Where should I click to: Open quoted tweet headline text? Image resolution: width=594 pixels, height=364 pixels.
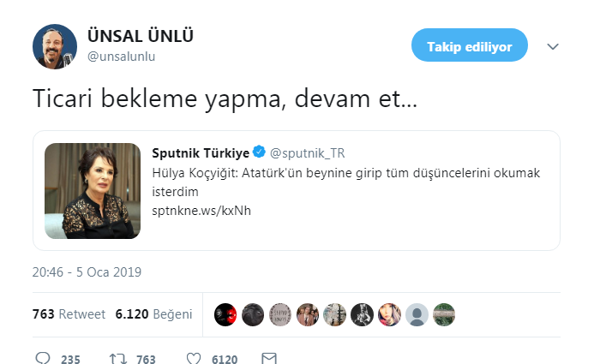tap(346, 182)
